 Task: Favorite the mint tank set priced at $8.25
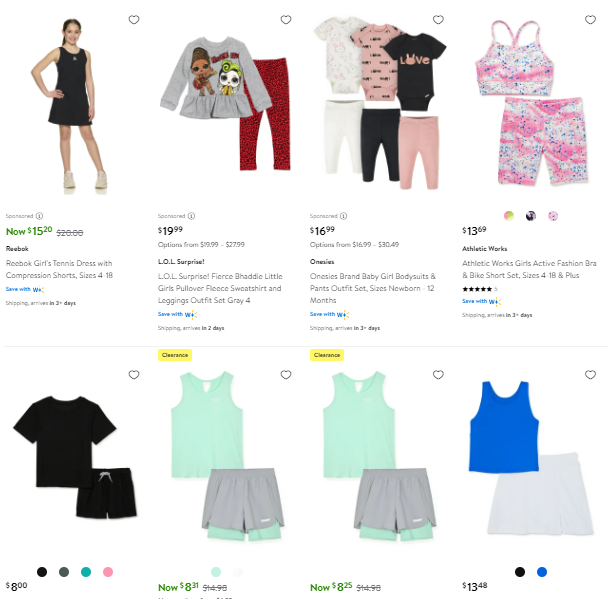point(438,375)
